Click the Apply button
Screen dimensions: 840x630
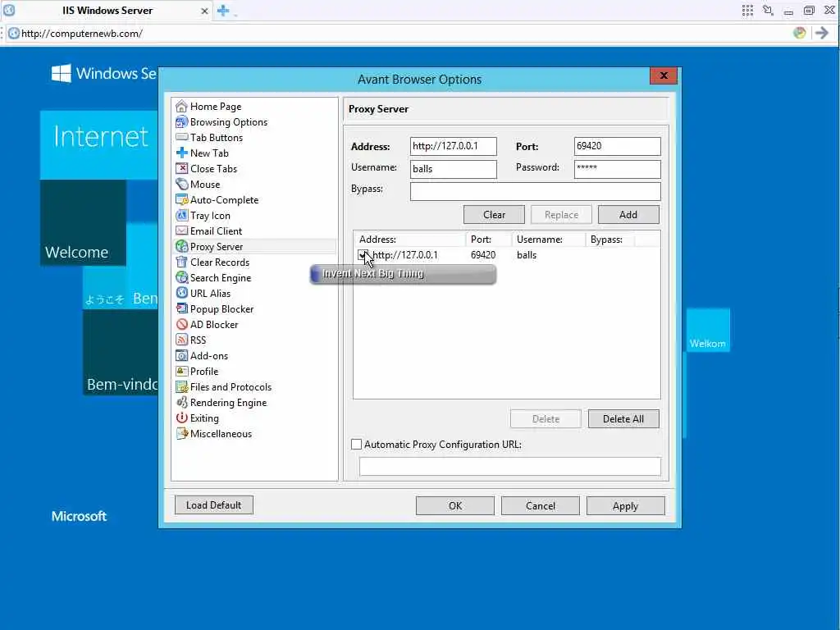(625, 505)
